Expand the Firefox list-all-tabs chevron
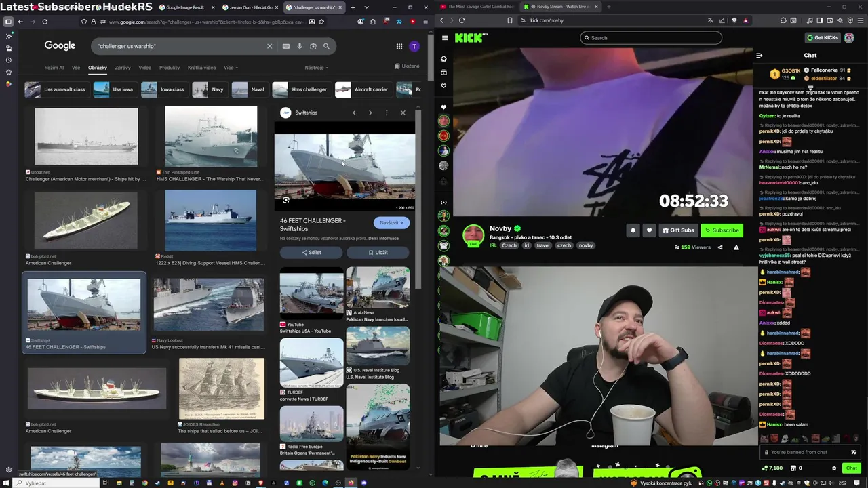 (367, 7)
